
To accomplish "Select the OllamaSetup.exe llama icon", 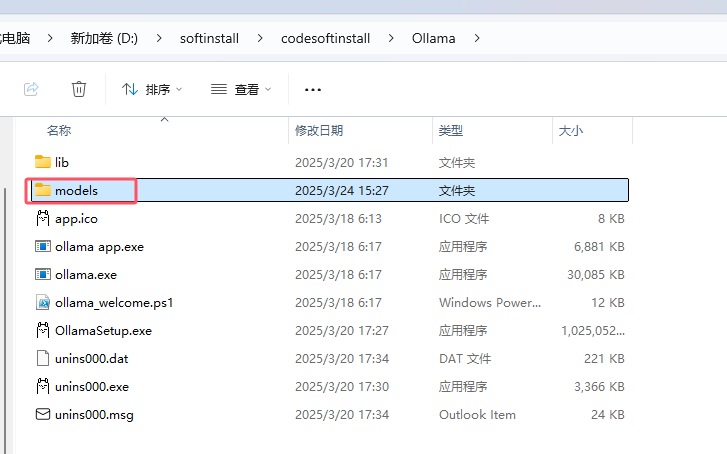I will [x=43, y=330].
